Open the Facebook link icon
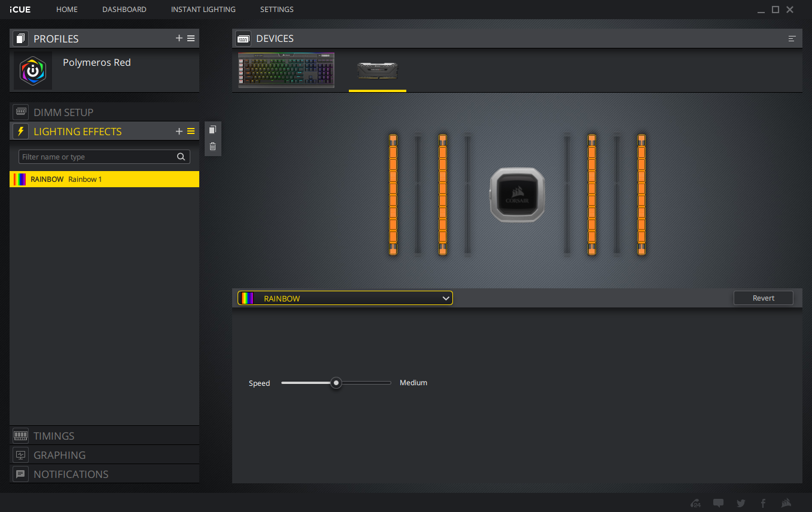Image resolution: width=812 pixels, height=512 pixels. [x=763, y=503]
